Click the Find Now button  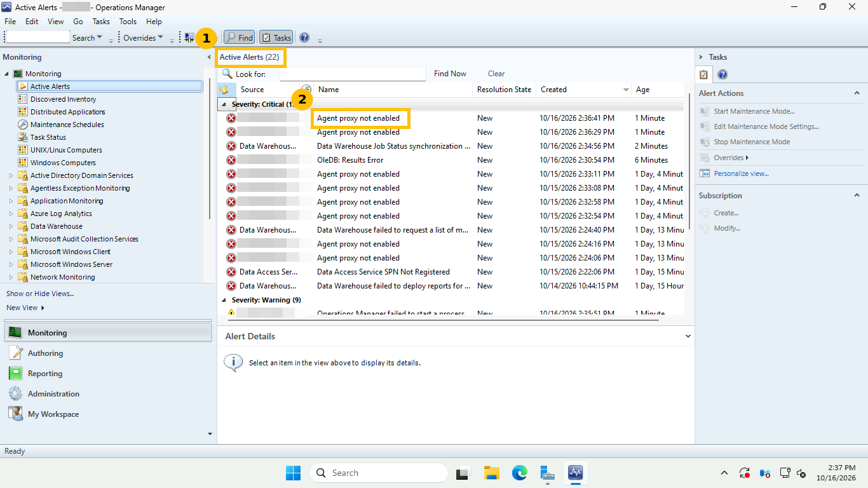[x=450, y=74]
